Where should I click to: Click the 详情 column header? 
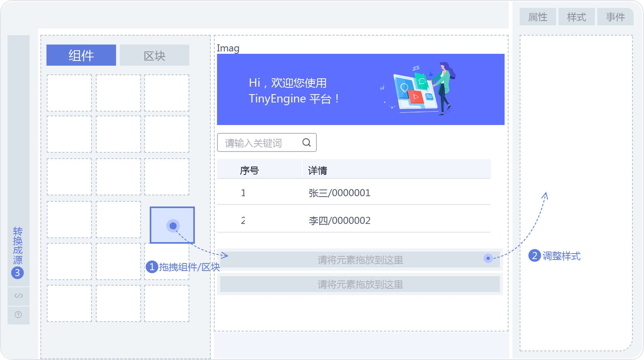(x=318, y=171)
